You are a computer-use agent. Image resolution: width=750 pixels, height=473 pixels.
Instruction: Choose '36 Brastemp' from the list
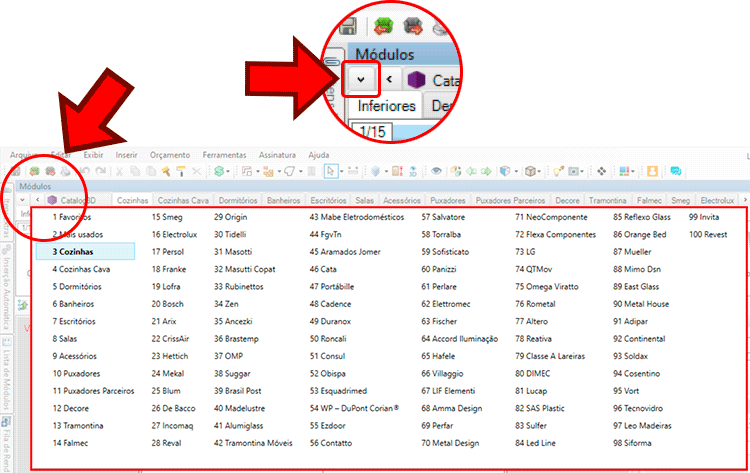tap(236, 339)
